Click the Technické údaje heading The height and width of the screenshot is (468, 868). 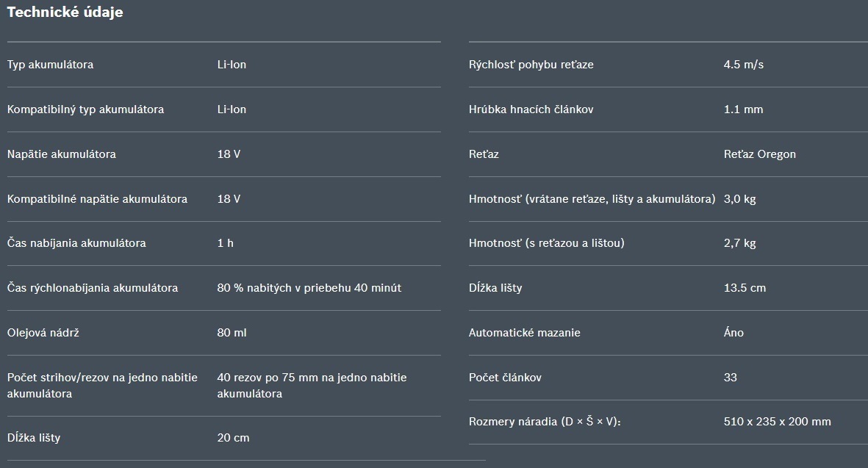(65, 12)
